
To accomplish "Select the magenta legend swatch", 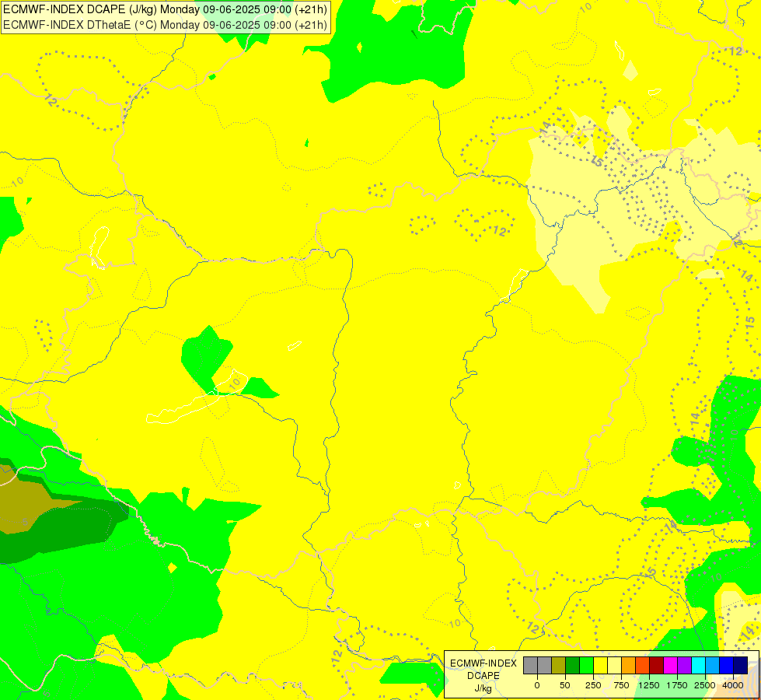I will click(x=670, y=666).
